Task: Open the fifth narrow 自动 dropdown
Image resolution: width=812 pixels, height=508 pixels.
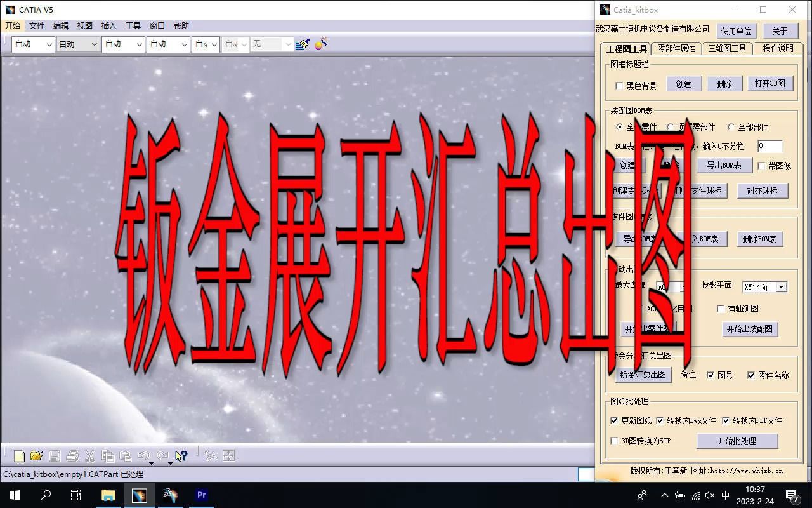Action: [206, 44]
